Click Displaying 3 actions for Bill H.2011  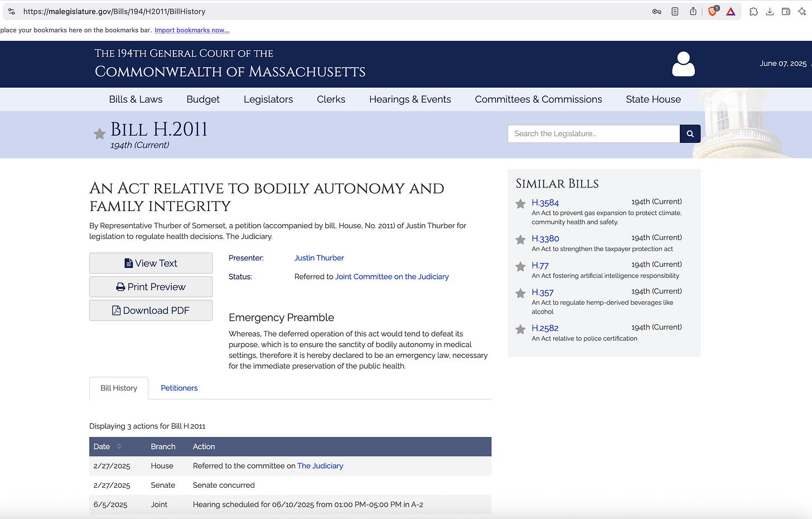(x=147, y=426)
